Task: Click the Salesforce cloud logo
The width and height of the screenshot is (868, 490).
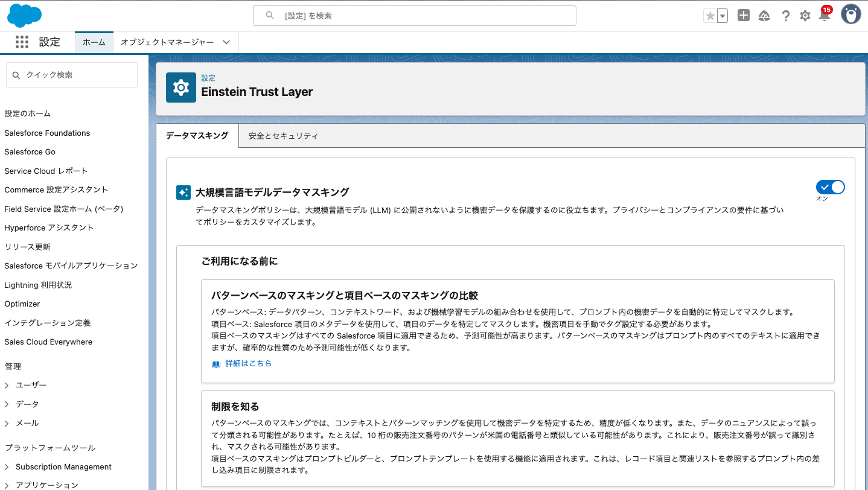Action: coord(24,15)
